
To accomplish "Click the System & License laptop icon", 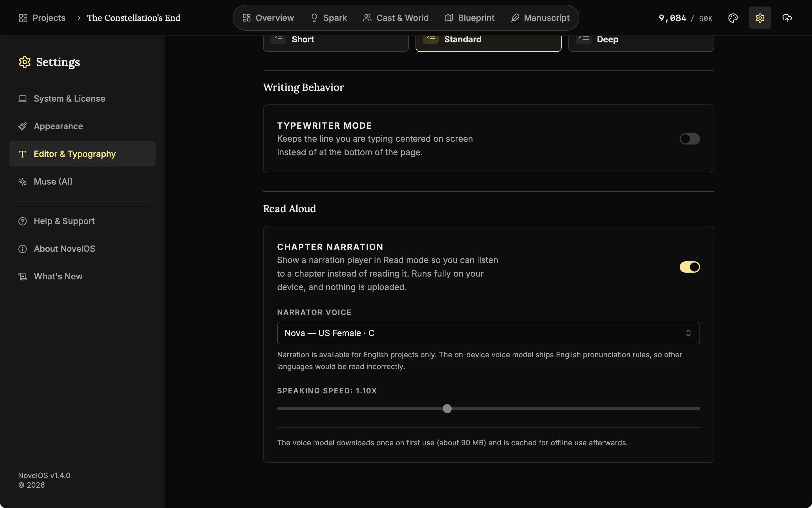I will [23, 99].
